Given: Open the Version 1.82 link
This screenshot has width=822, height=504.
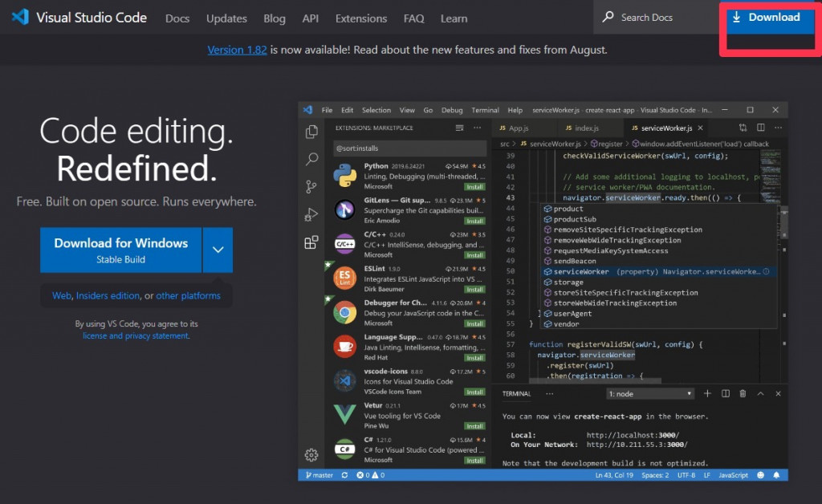Looking at the screenshot, I should point(237,50).
